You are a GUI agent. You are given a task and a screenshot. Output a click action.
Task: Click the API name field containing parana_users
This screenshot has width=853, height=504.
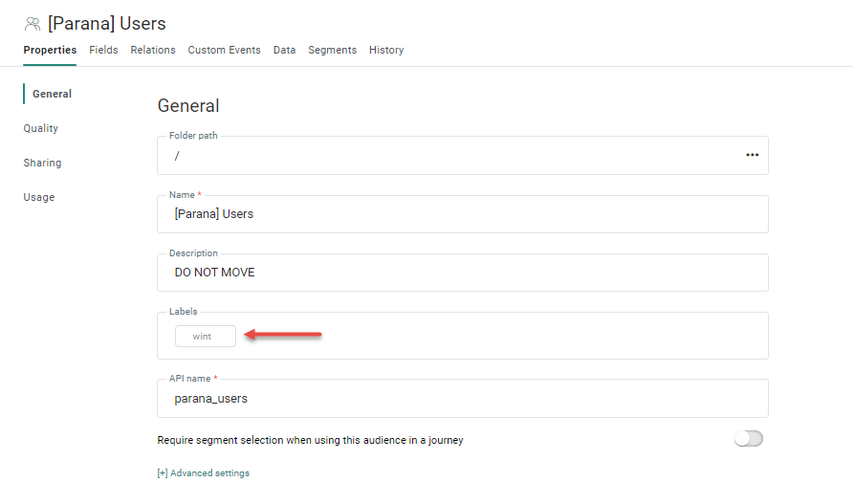[462, 399]
